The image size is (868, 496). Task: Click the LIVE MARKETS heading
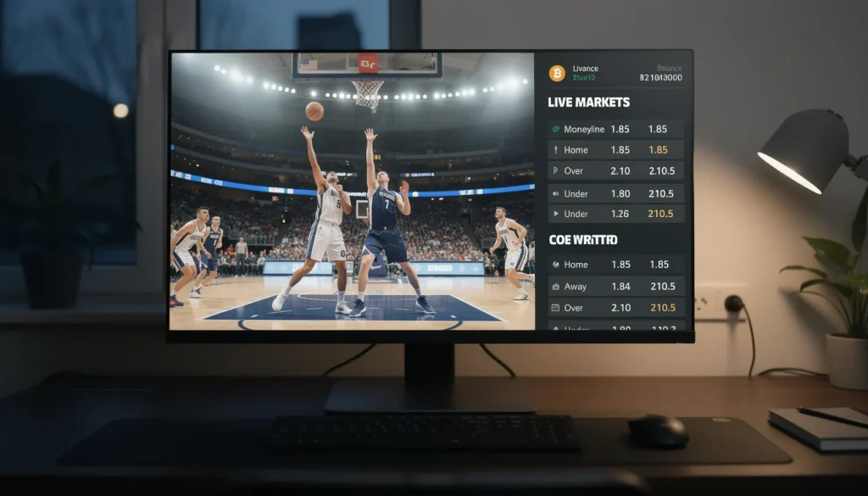tap(588, 103)
